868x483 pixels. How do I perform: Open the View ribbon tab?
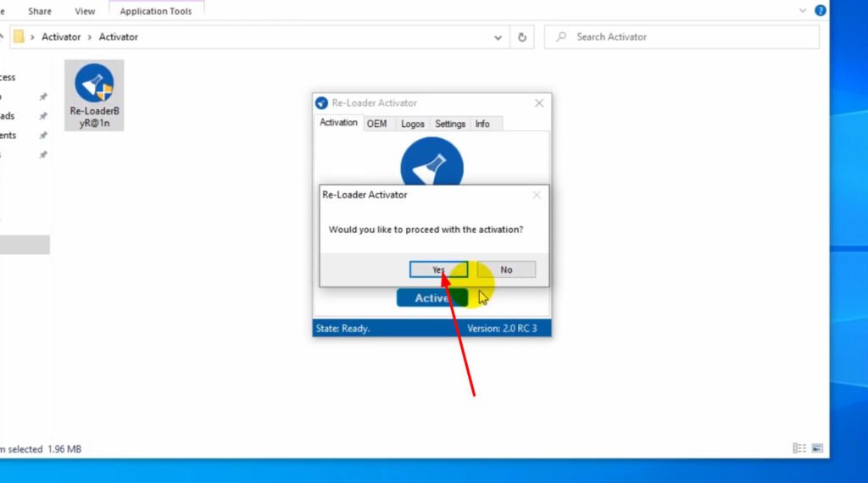point(85,11)
